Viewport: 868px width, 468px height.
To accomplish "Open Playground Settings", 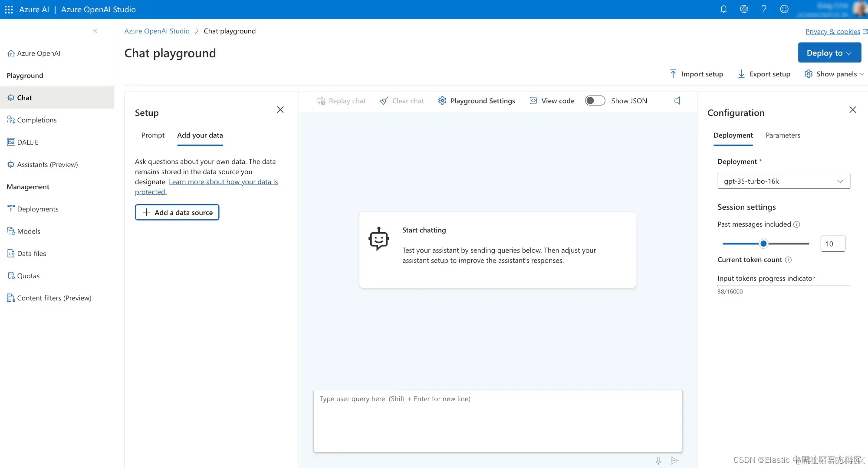I will point(477,101).
